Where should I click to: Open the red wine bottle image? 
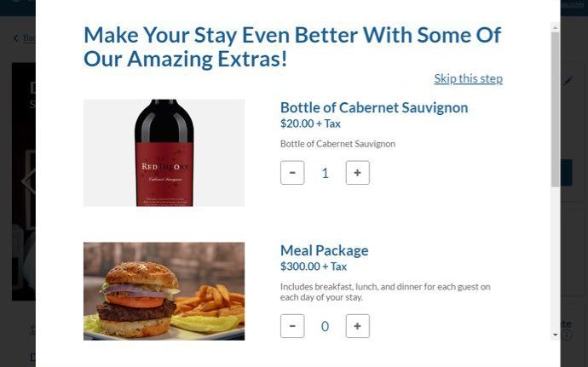(164, 152)
